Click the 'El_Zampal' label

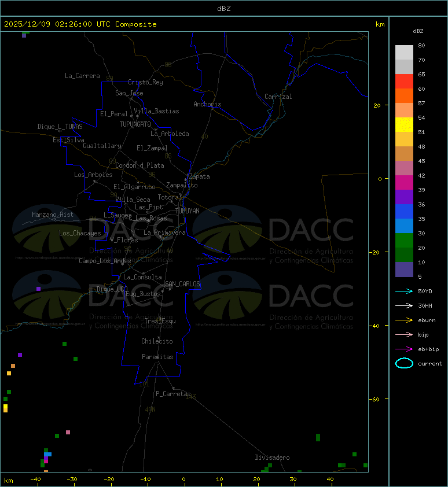coord(152,148)
